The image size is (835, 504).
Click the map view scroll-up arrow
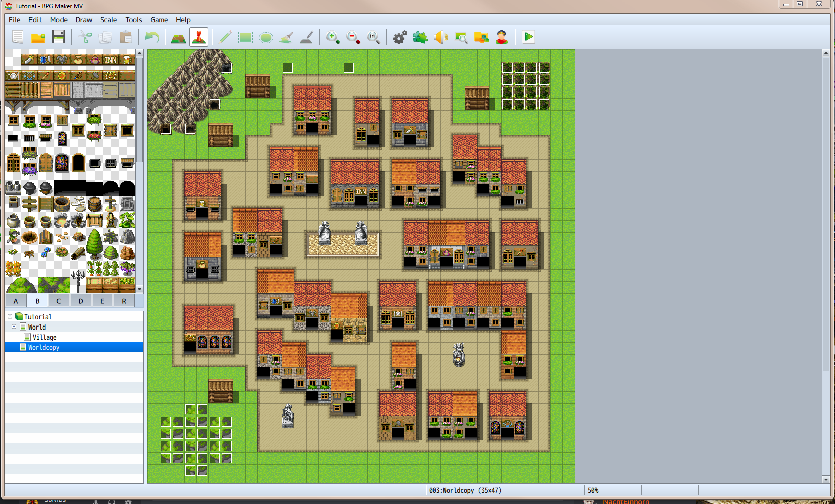tap(826, 53)
